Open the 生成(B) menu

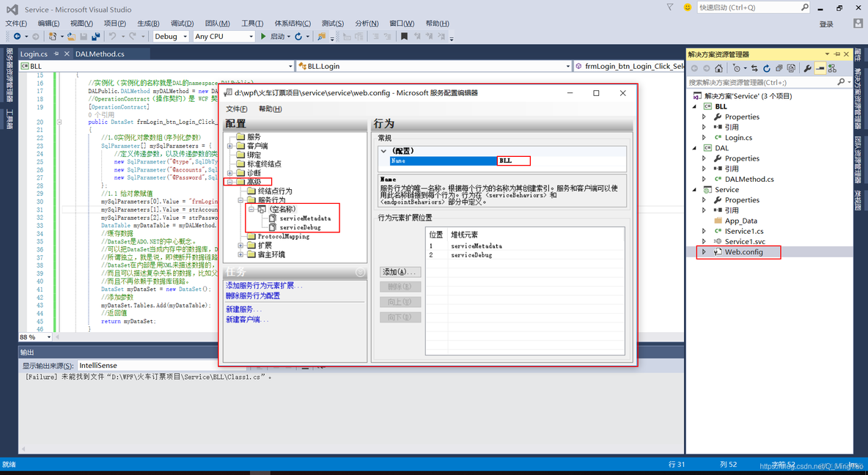(x=148, y=23)
